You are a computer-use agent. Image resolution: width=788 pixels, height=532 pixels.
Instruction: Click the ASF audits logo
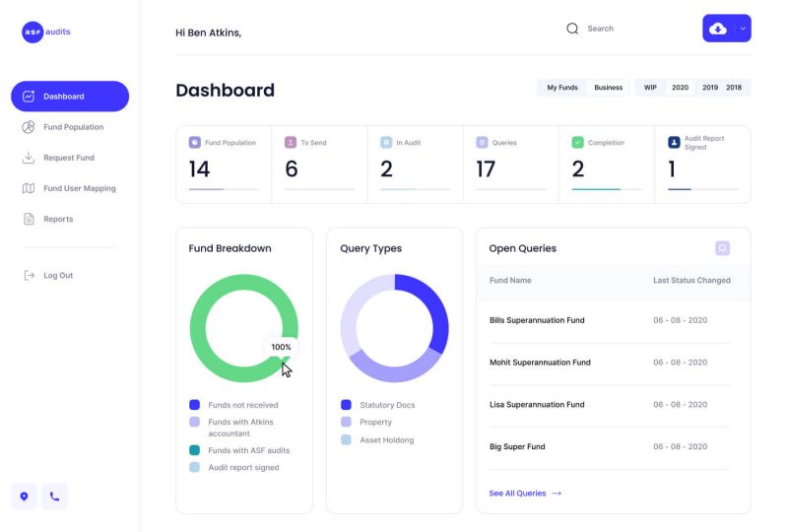[x=46, y=32]
